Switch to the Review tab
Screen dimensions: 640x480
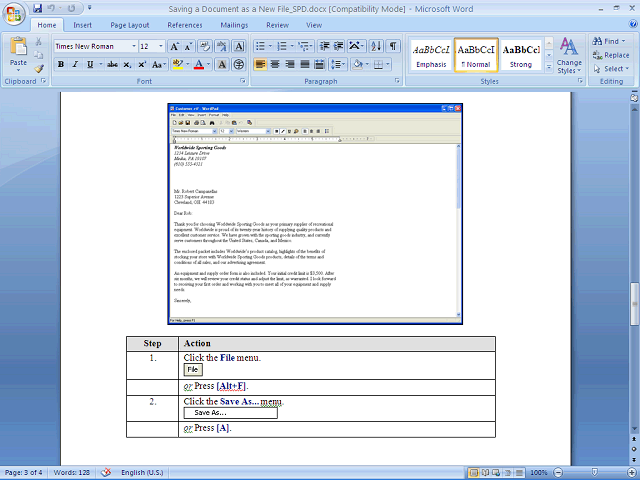click(278, 25)
